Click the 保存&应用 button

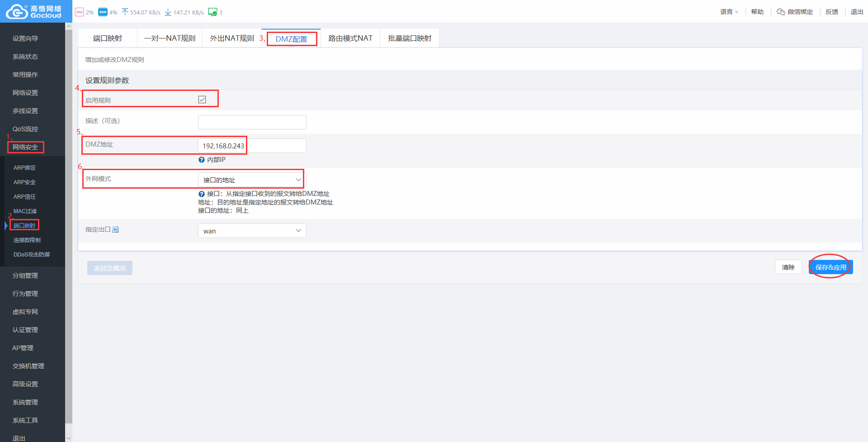click(830, 267)
